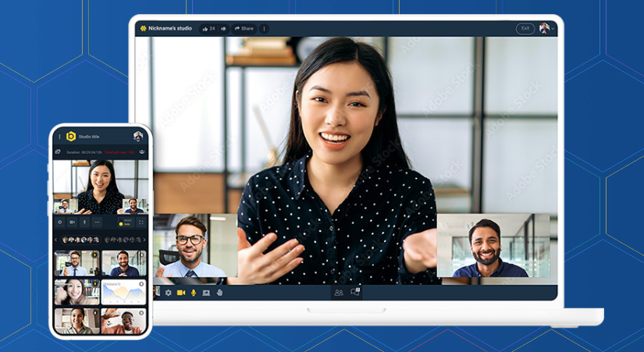Select the green-shirt woman's tile in phone grid

77,322
